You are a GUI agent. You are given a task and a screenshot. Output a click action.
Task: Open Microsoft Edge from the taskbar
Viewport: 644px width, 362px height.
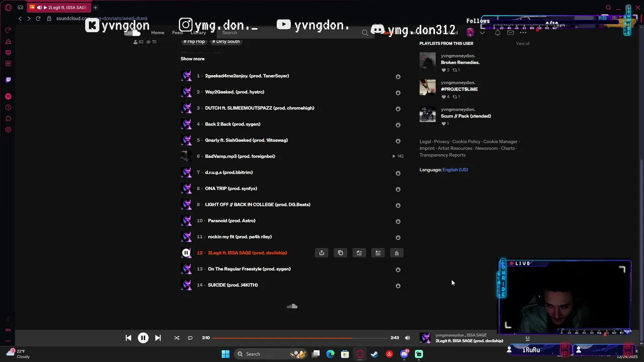tap(330, 354)
